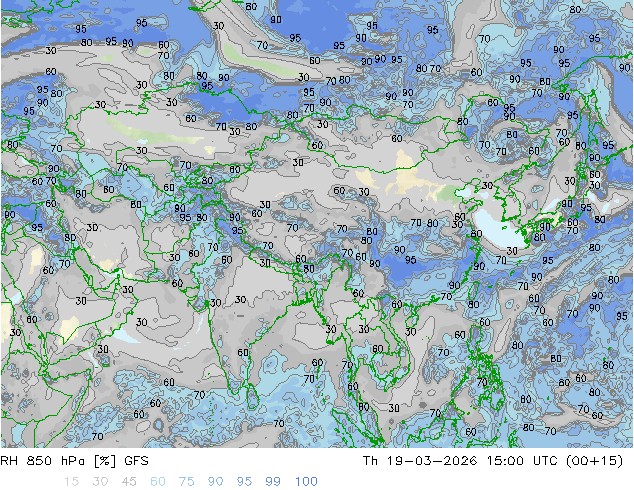The height and width of the screenshot is (490, 634).
Task: Select the 15 value in the bottom legend scale
Action: coord(71,482)
